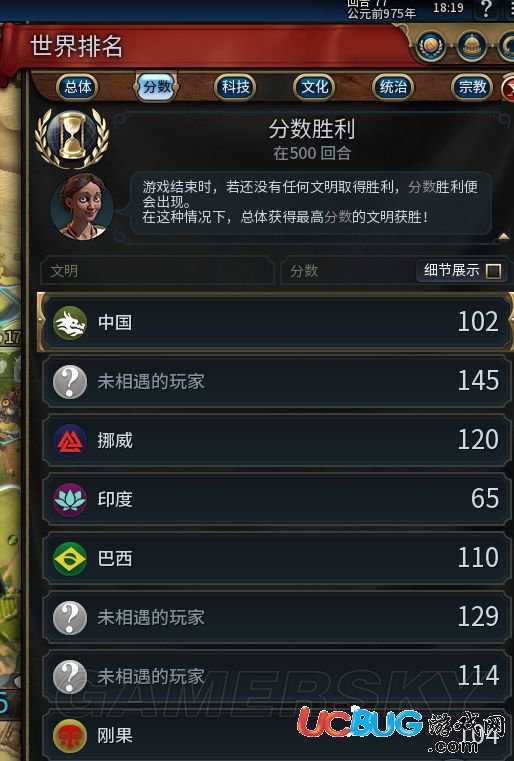Viewport: 514px width, 761px height.
Task: Click the 分数 column header
Action: (x=304, y=271)
